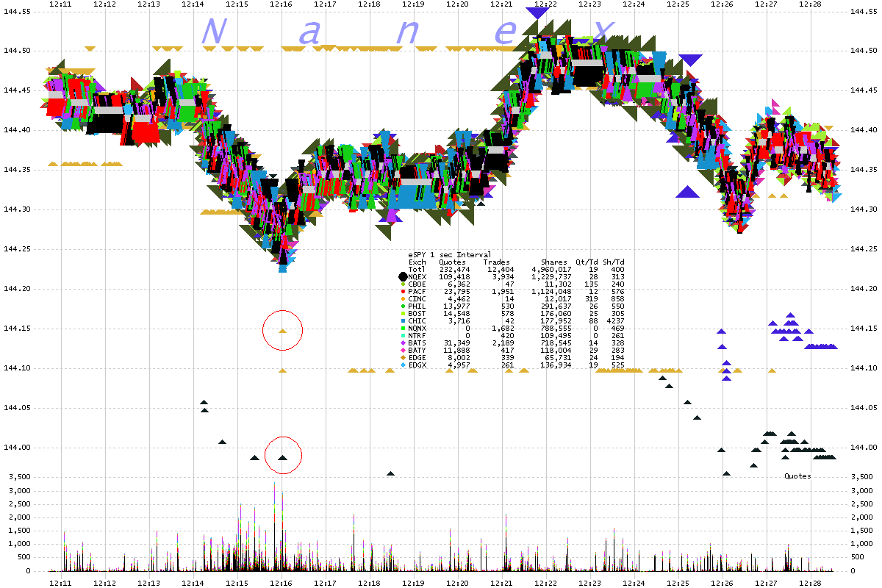Image resolution: width=882 pixels, height=588 pixels.
Task: Select the orange CINC legend dot
Action: (x=402, y=298)
